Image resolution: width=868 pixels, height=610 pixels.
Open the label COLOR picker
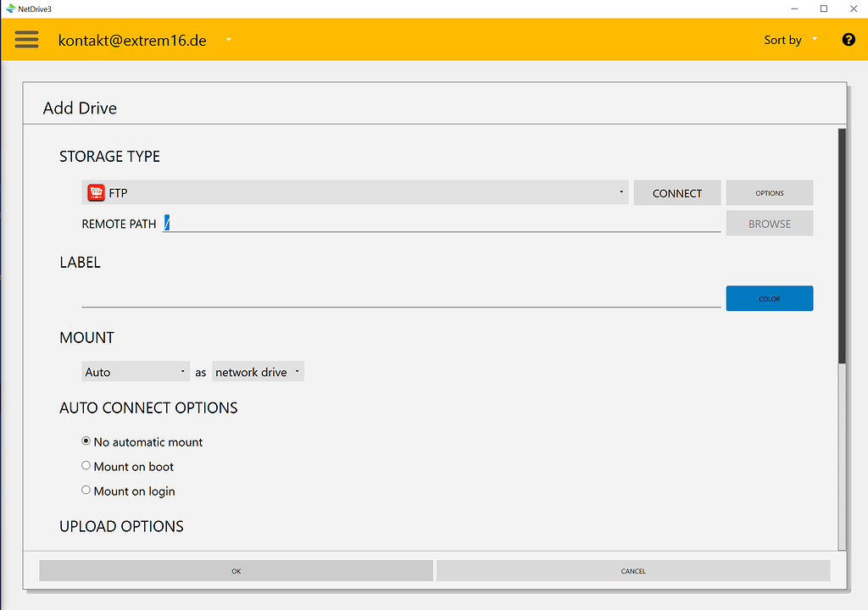pyautogui.click(x=769, y=298)
